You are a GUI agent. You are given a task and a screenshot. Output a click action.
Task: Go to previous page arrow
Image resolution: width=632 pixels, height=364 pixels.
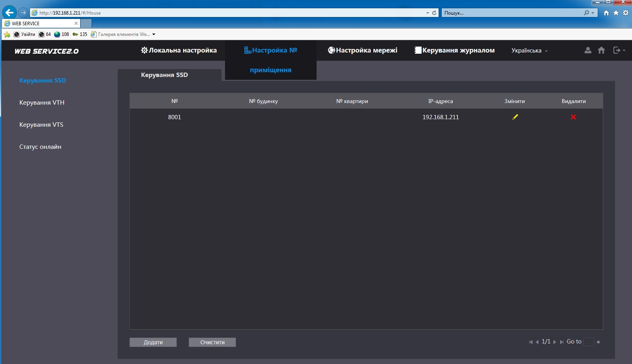tap(537, 342)
